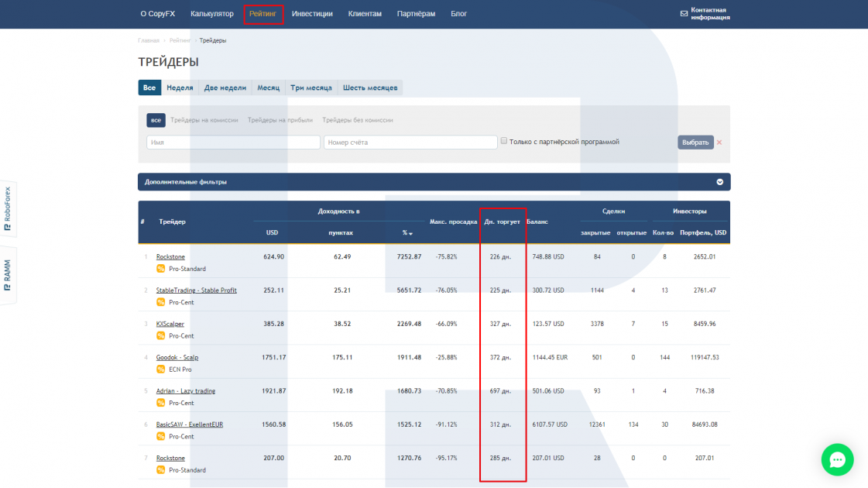Viewport: 868px width, 488px height.
Task: Click the 1144.45 EUR balance cell
Action: pyautogui.click(x=550, y=358)
